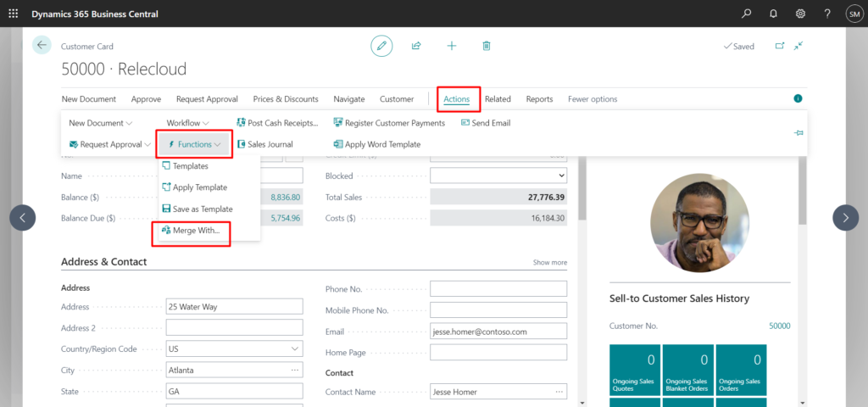The height and width of the screenshot is (407, 868).
Task: Click the Home Page field
Action: point(498,352)
